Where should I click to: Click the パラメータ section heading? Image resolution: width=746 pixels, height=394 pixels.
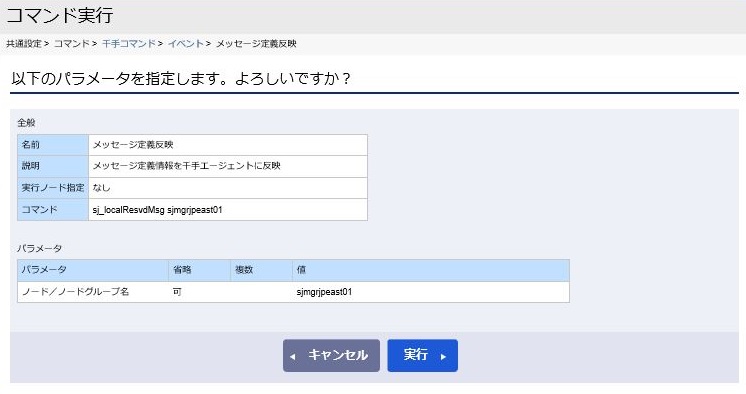(39, 248)
